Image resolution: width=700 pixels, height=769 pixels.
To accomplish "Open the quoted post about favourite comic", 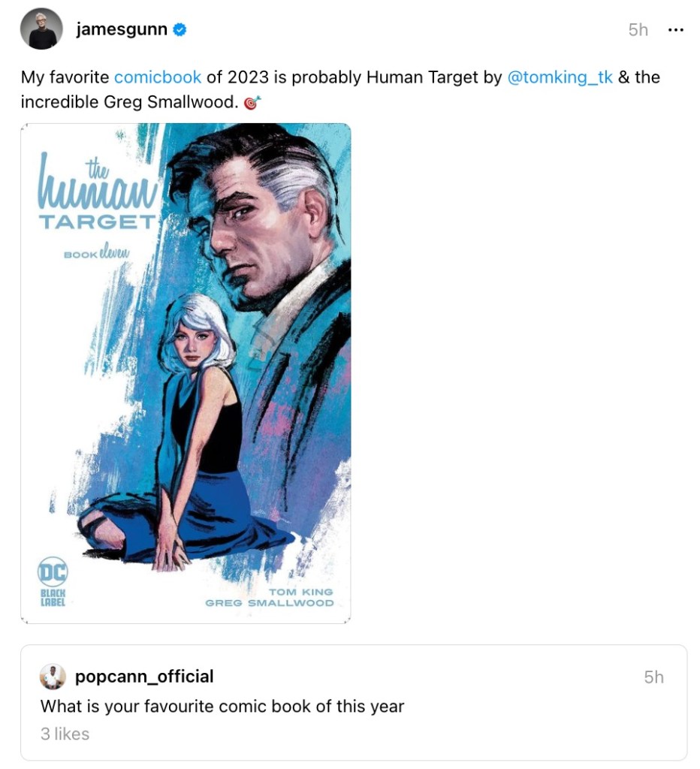I will [x=354, y=702].
